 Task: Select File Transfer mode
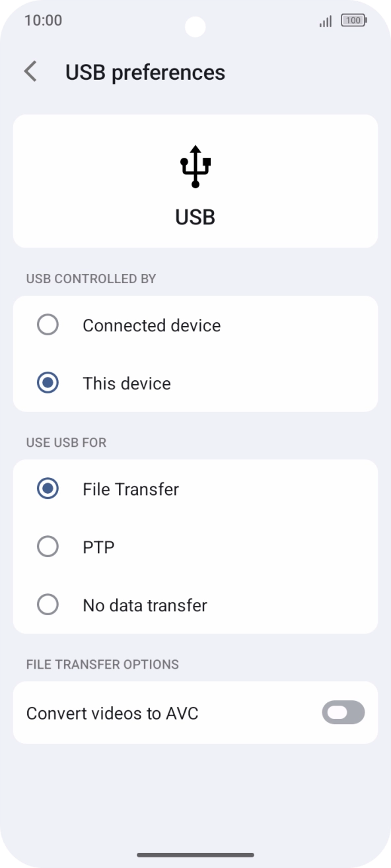pyautogui.click(x=48, y=488)
